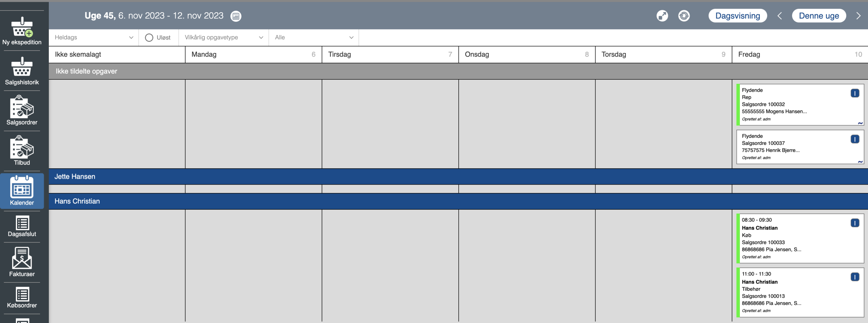Screen dimensions: 868x323
Task: Click the Uge 45 week title
Action: [154, 16]
